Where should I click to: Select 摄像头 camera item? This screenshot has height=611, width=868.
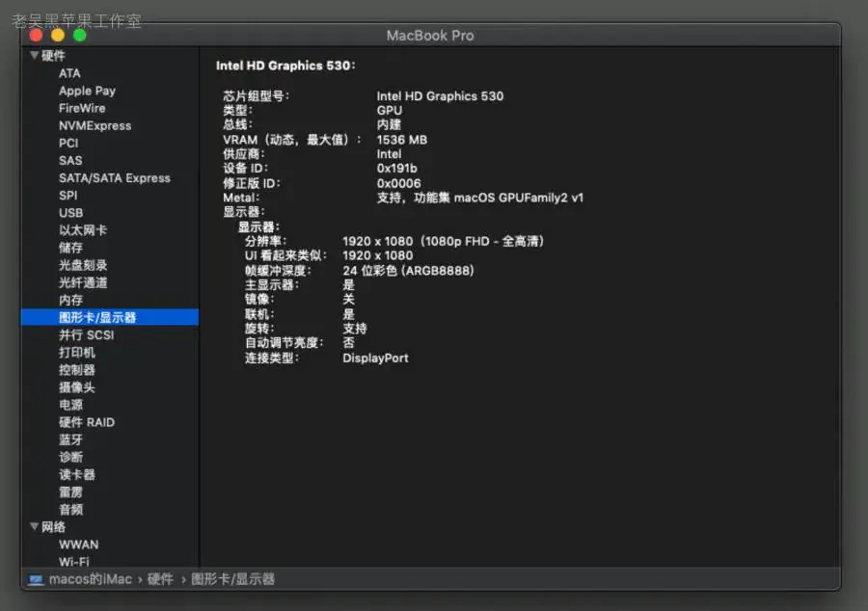[77, 387]
